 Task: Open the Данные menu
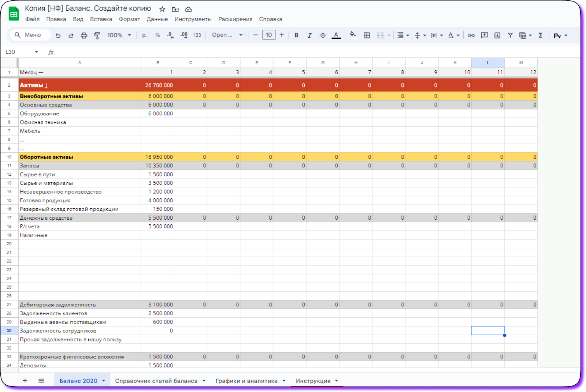[x=157, y=19]
